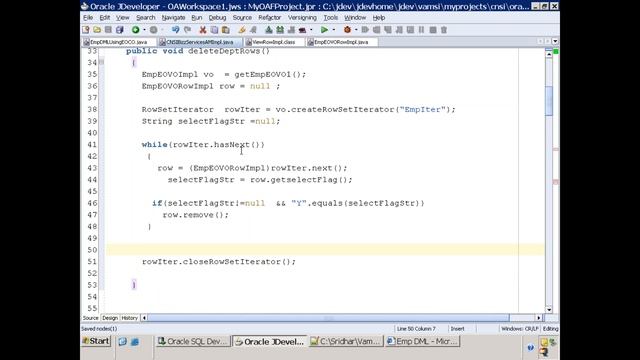Click the New file toolbar icon
Viewport: 640px width, 360px height.
tap(86, 30)
